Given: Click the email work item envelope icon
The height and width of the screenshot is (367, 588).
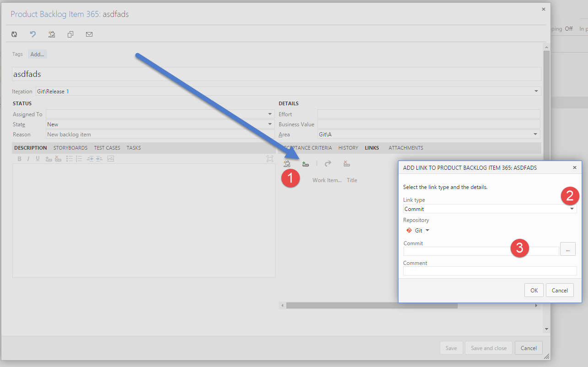Looking at the screenshot, I should [x=89, y=34].
